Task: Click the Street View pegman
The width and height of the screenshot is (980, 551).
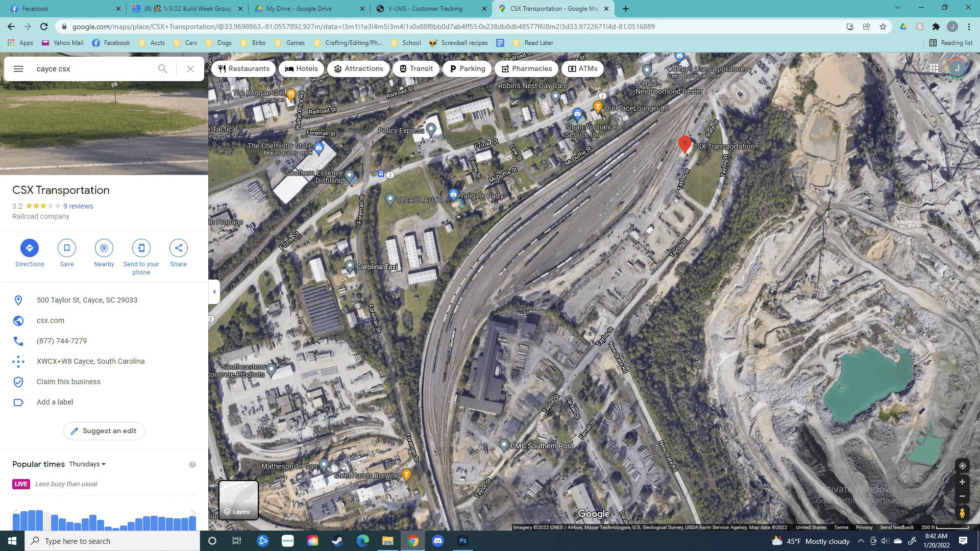Action: pos(962,513)
